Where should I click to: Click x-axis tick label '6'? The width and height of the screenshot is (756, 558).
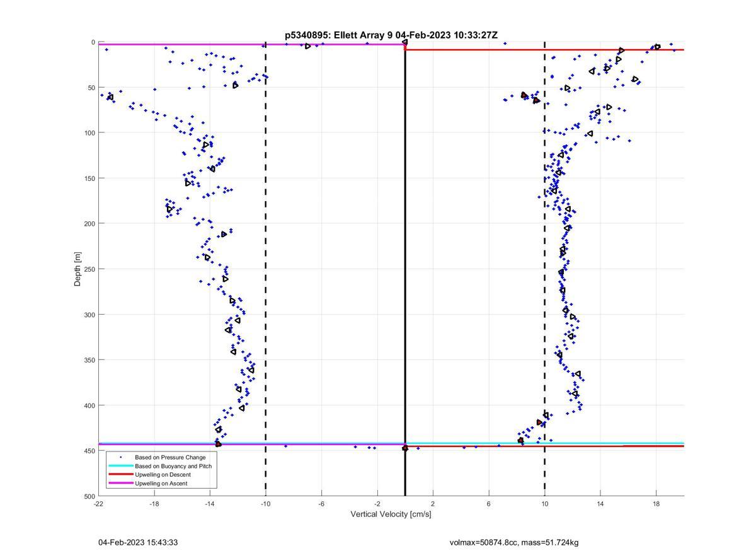(x=489, y=504)
